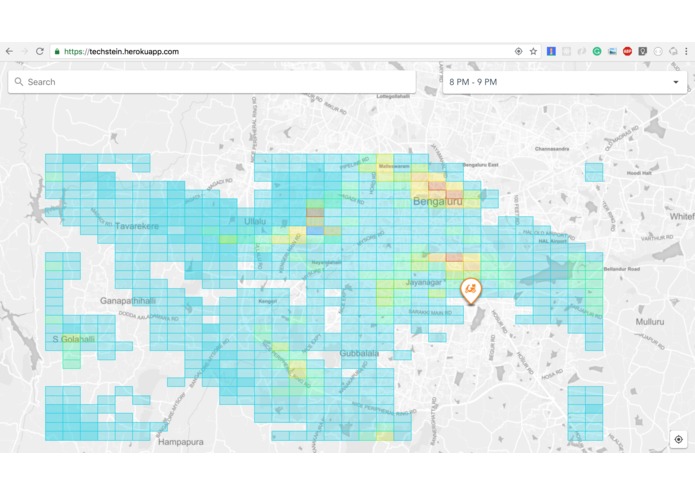Click the Bengaluru East map label
Viewport: 695px width, 494px height.
[x=480, y=164]
